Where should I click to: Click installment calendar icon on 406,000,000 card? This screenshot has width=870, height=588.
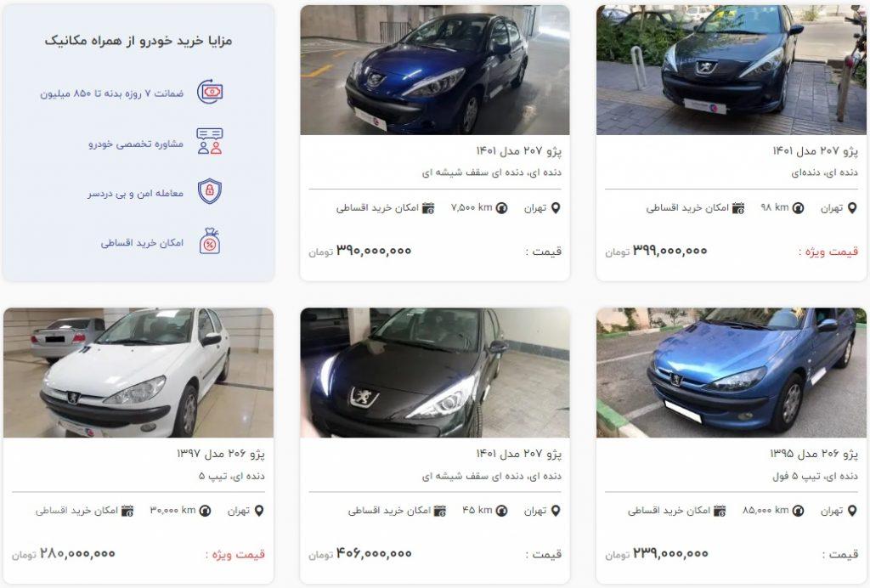click(440, 511)
